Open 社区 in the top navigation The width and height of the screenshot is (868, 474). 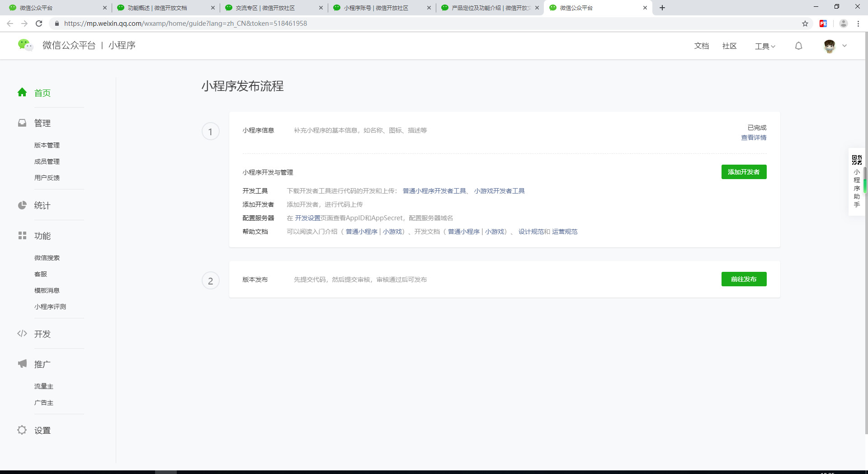pyautogui.click(x=730, y=46)
